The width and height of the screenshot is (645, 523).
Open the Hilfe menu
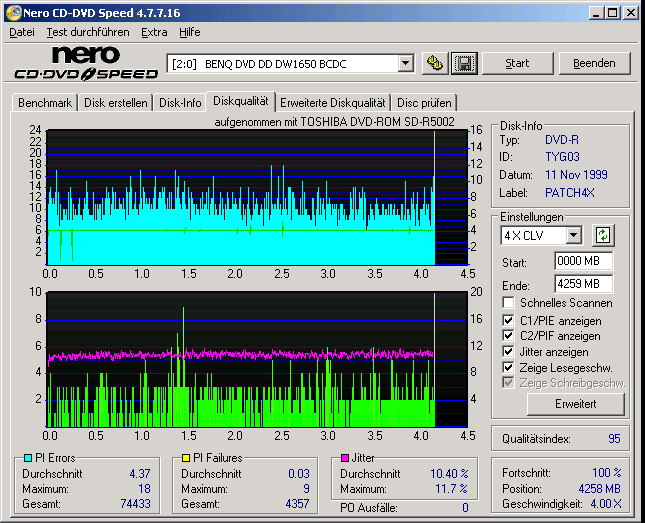click(x=190, y=32)
